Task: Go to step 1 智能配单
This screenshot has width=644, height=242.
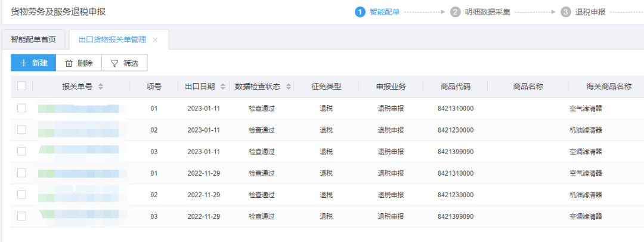Action: (377, 12)
